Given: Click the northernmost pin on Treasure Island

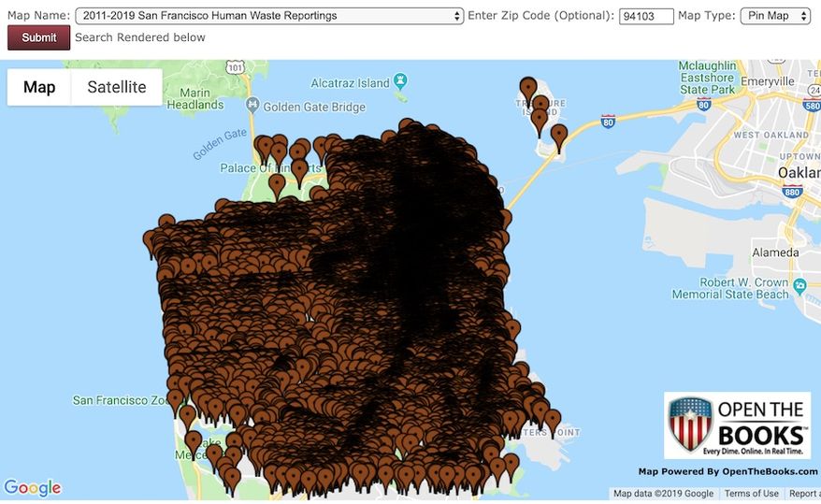Looking at the screenshot, I should click(x=528, y=88).
